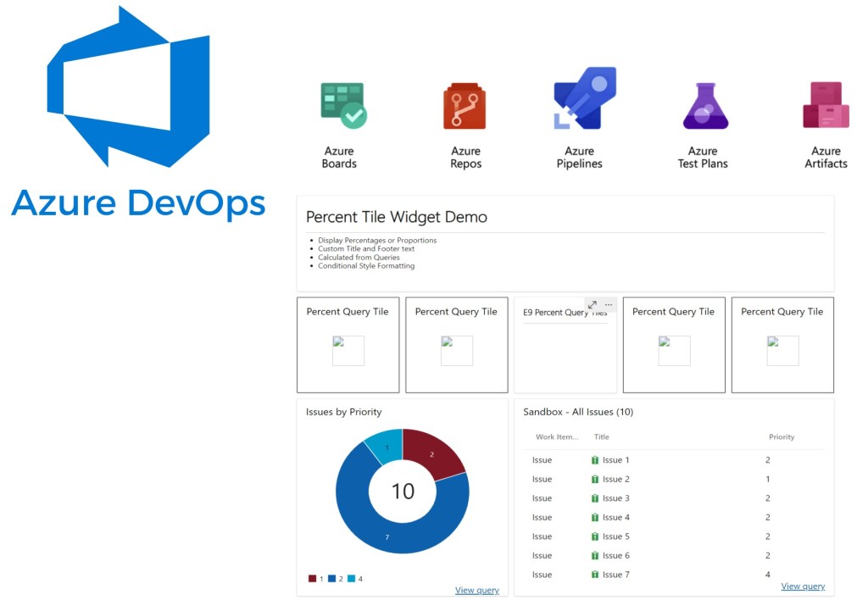Click the dark red priority 1 legend swatch
Screen dimensions: 868x611
click(312, 579)
